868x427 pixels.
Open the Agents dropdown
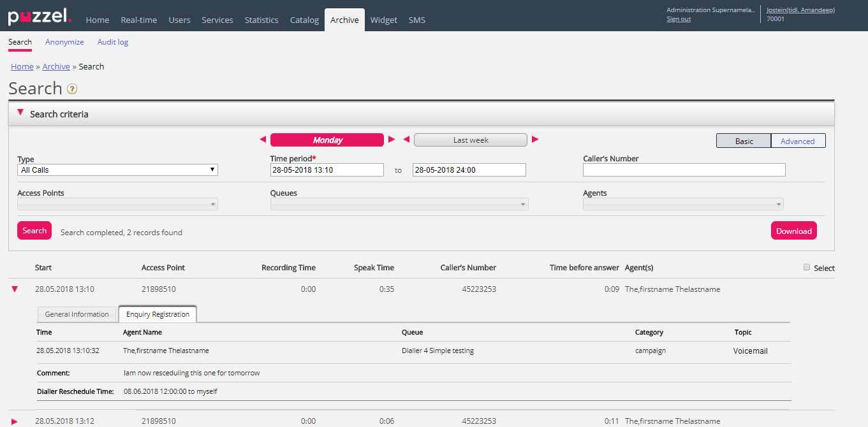click(x=682, y=205)
